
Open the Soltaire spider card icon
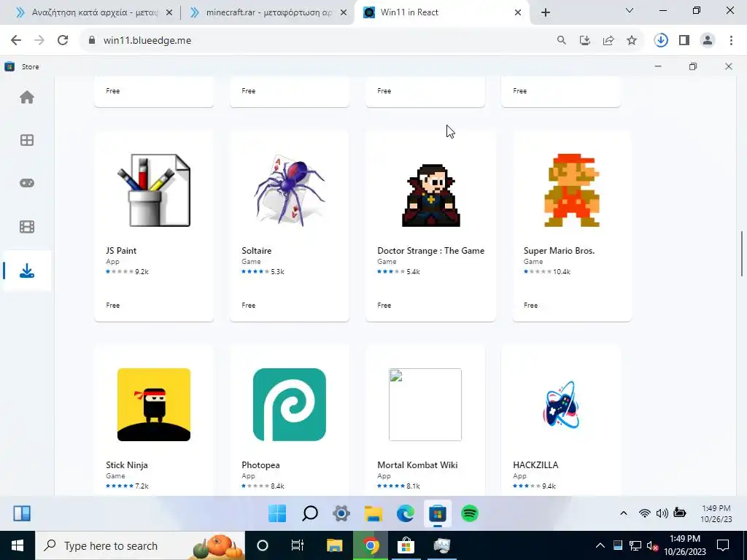click(290, 190)
